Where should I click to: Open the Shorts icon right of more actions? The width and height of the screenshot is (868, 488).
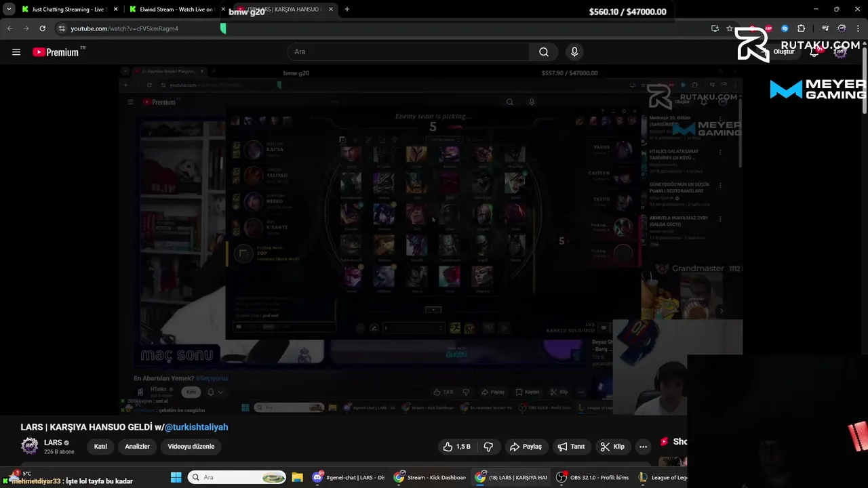pos(665,441)
